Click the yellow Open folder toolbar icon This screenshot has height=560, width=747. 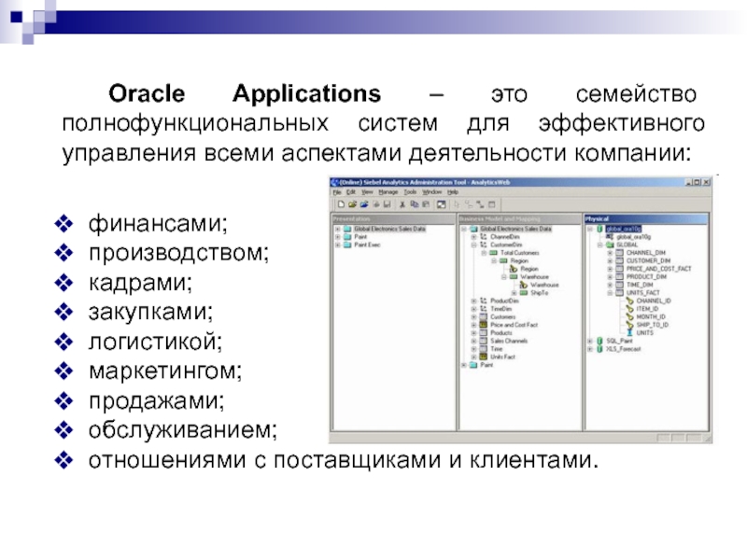pyautogui.click(x=352, y=204)
